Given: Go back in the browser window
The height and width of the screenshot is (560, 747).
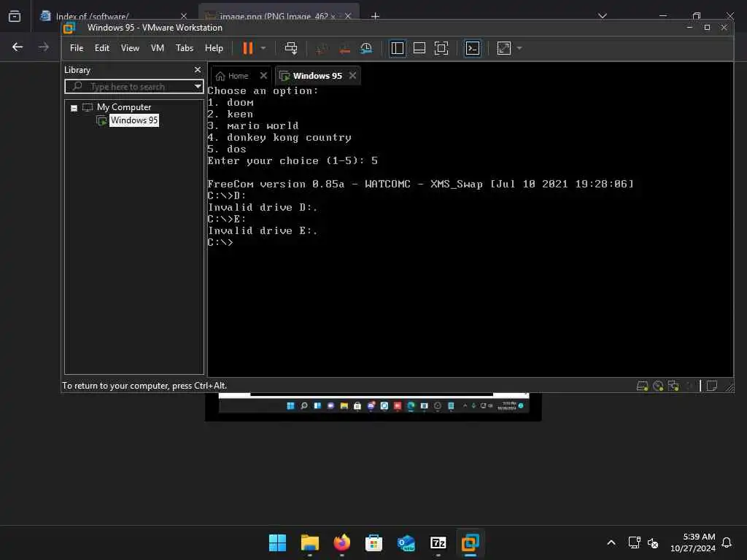Looking at the screenshot, I should [x=18, y=47].
